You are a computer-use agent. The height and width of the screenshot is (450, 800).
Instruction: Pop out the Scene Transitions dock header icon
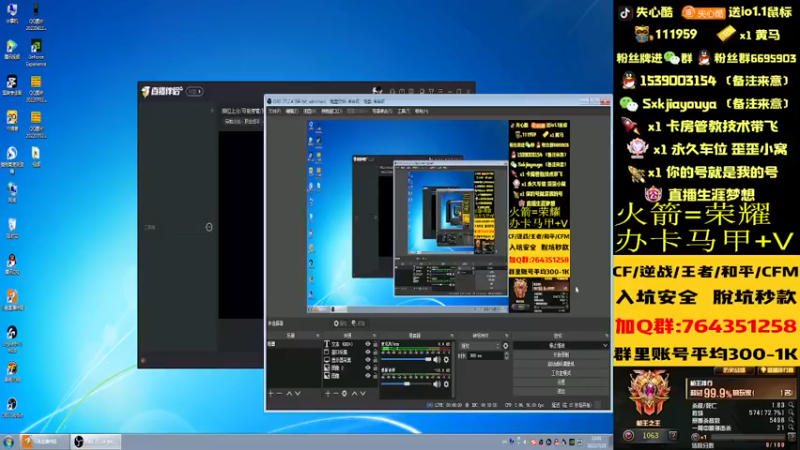coord(507,336)
